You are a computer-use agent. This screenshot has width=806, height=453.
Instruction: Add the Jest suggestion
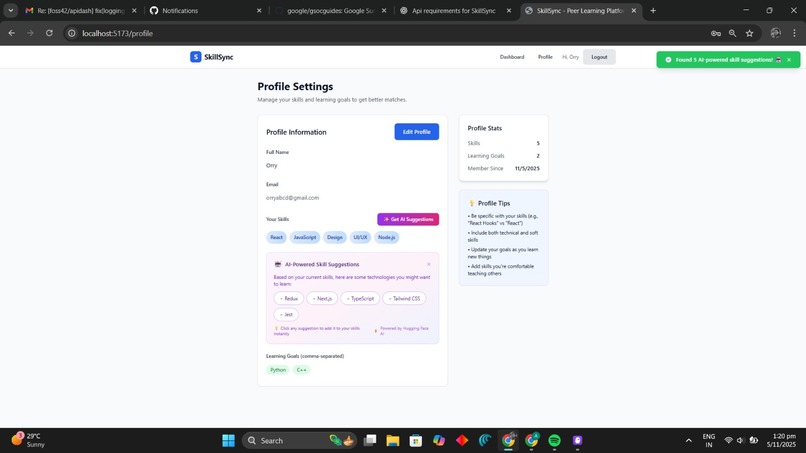point(286,314)
